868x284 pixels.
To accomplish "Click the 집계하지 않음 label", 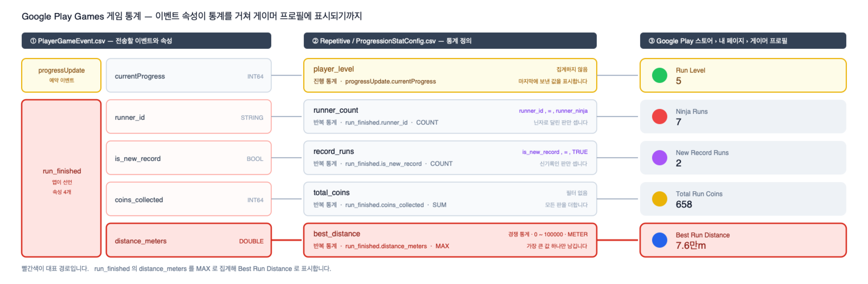I will 572,69.
